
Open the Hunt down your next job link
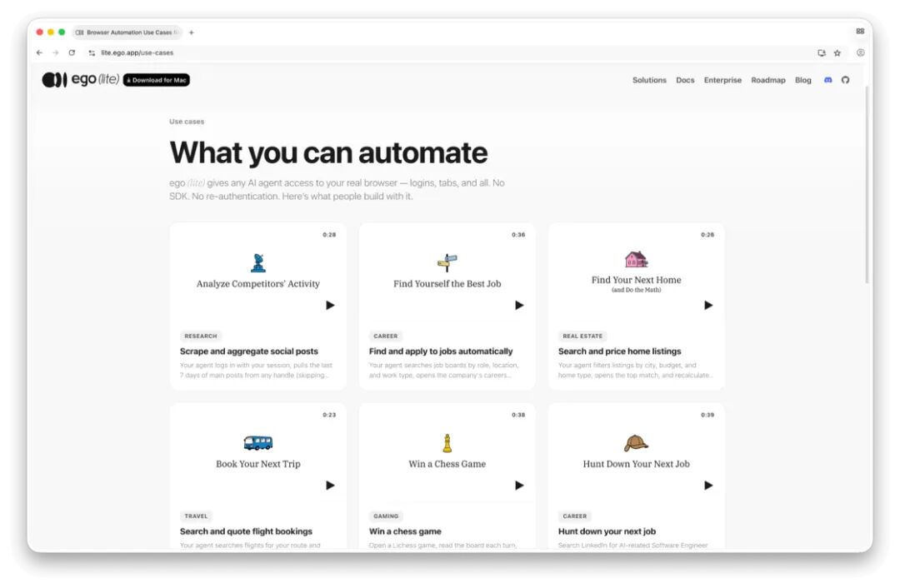607,531
